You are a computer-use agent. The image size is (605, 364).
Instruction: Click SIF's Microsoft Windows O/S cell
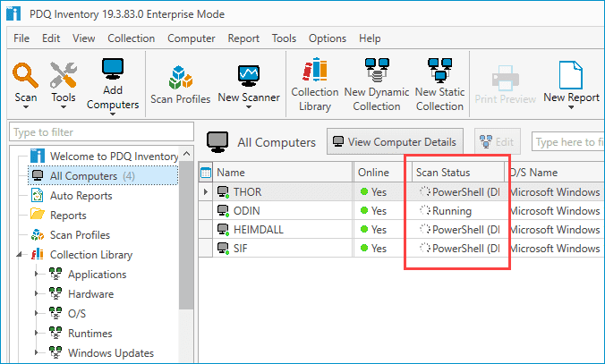coord(555,248)
